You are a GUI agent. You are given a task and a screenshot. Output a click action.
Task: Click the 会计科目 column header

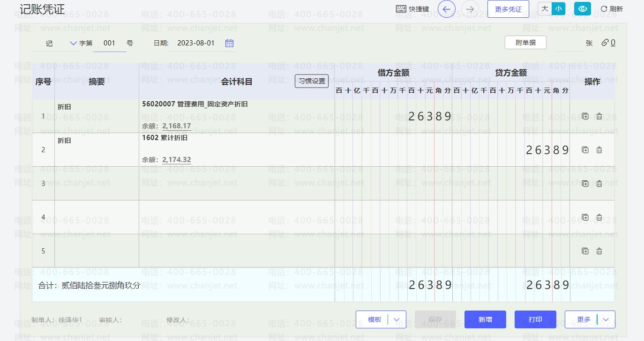(x=237, y=82)
